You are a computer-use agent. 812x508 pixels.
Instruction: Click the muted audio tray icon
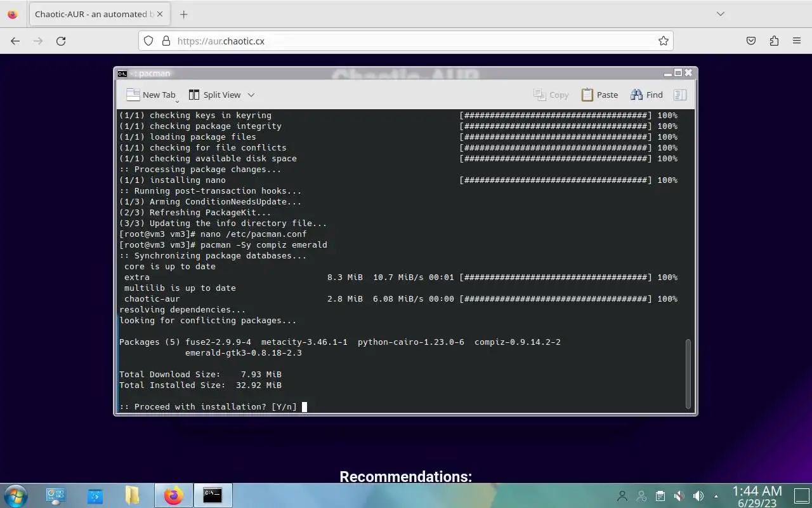pyautogui.click(x=679, y=496)
